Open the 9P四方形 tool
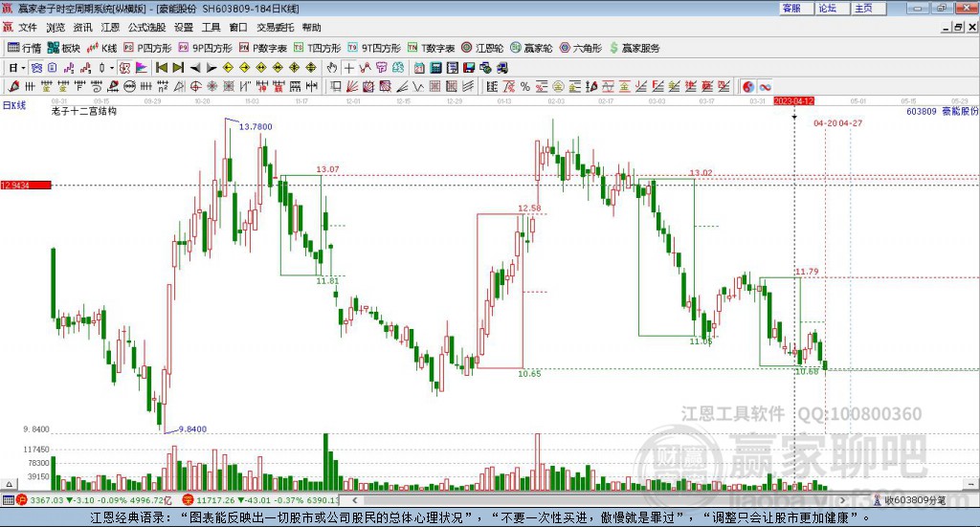Image resolution: width=980 pixels, height=527 pixels. pos(205,48)
